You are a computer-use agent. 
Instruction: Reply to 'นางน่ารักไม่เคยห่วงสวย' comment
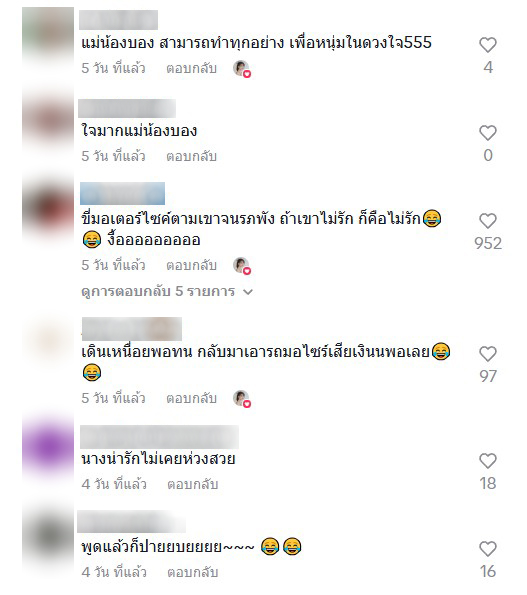click(x=193, y=485)
